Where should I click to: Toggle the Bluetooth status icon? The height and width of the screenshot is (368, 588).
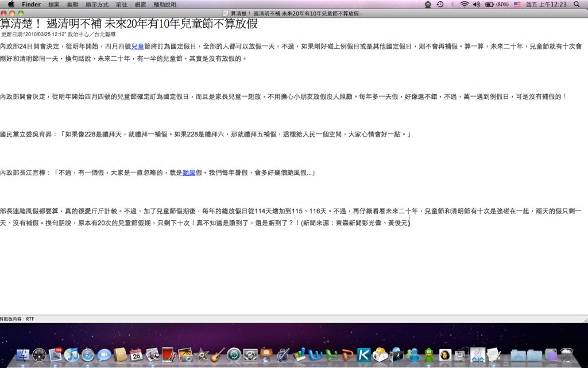(452, 4)
